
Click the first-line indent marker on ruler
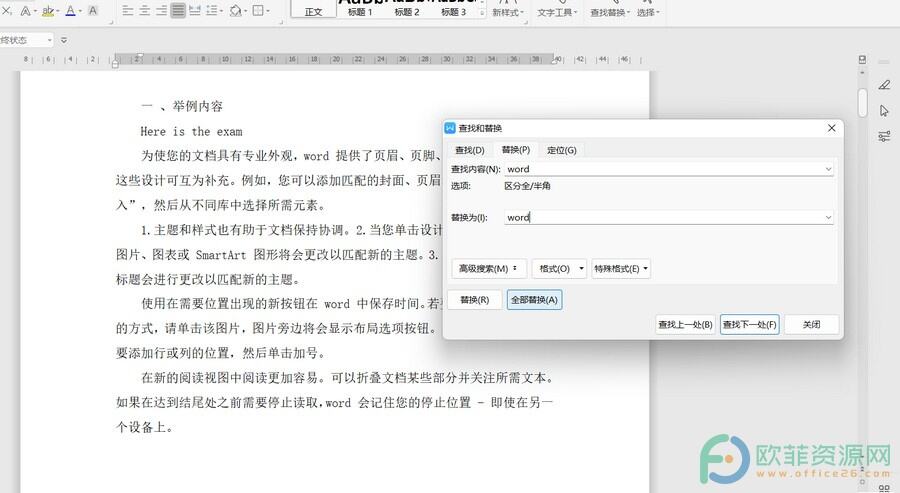point(139,56)
